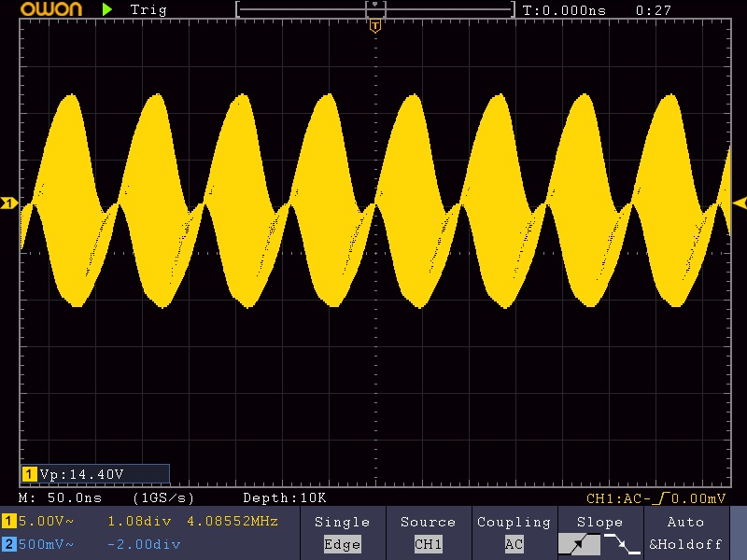Click the green run/play status icon
747x560 pixels.
tap(107, 9)
